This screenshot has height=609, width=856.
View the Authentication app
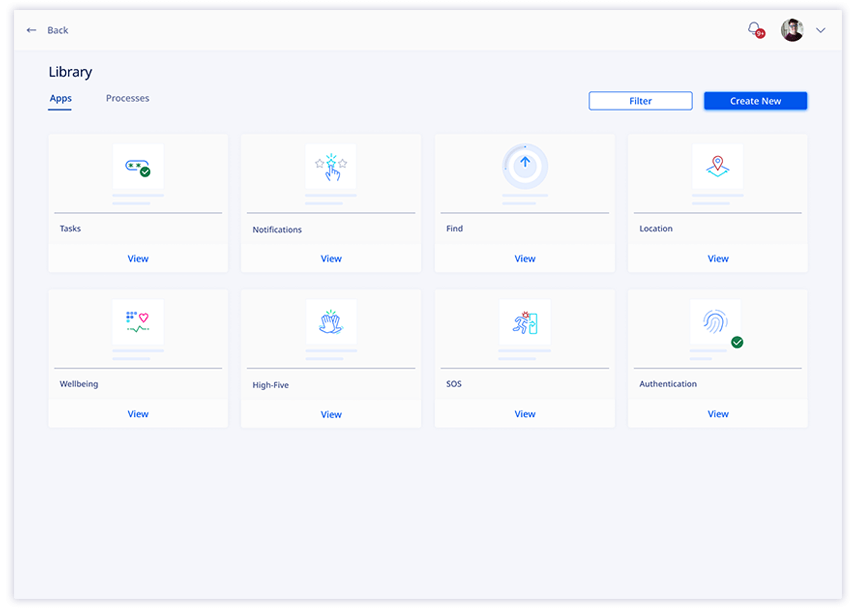[718, 414]
